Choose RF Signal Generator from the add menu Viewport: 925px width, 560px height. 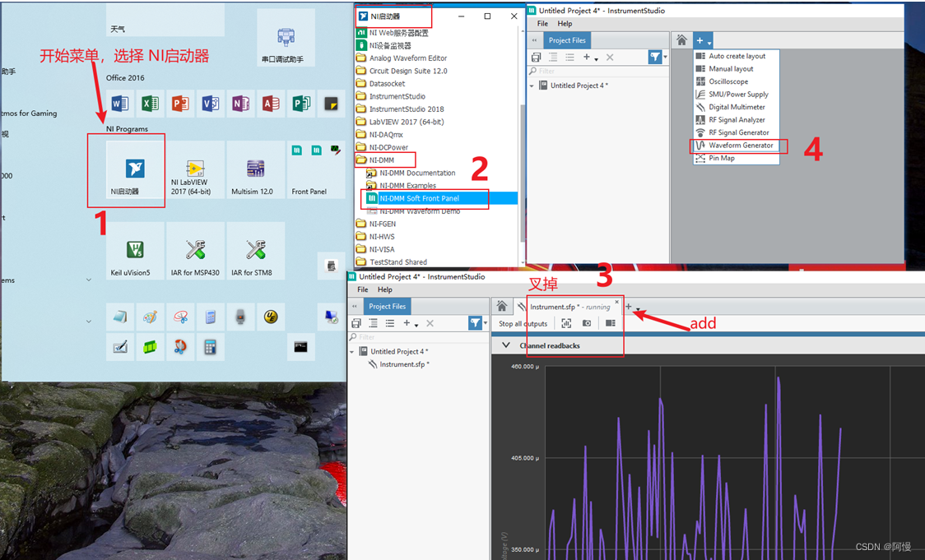click(737, 132)
